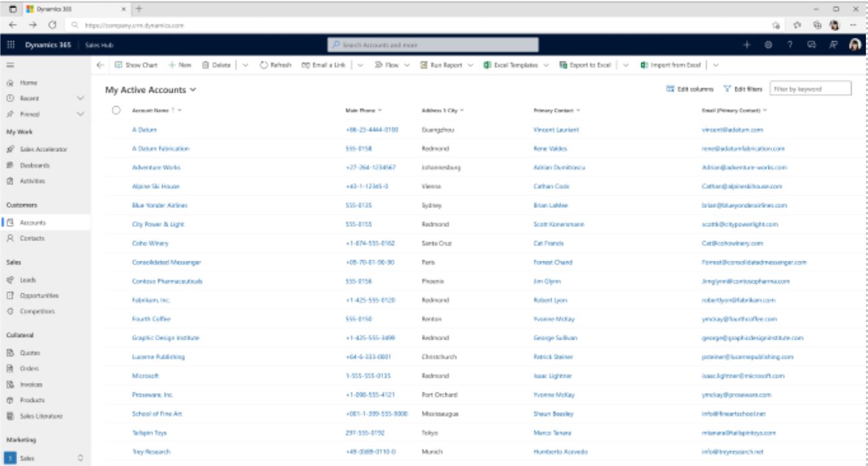Viewport: 868px width, 466px height.
Task: Open the Adventure Works account link
Action: [156, 167]
